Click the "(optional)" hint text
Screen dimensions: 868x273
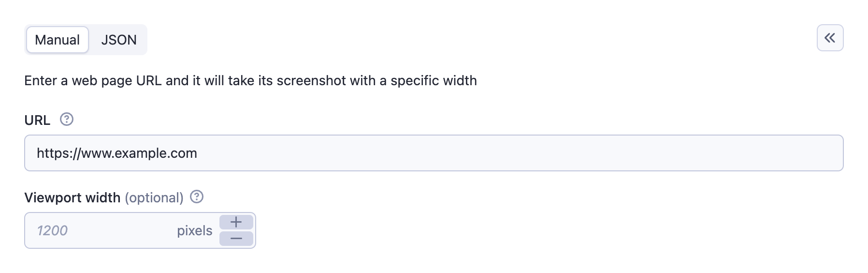[x=154, y=197]
